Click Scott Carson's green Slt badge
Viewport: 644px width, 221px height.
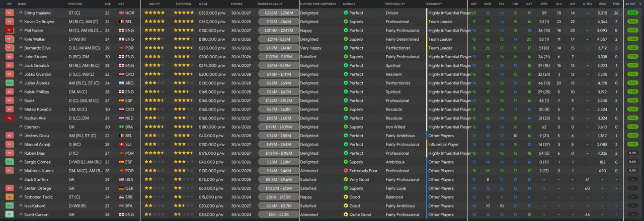pyautogui.click(x=9, y=214)
